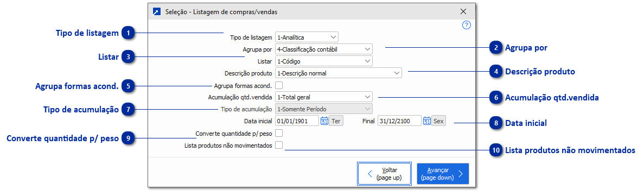The image size is (644, 196).
Task: Open the Tipo de listagem dropdown
Action: tap(307, 37)
